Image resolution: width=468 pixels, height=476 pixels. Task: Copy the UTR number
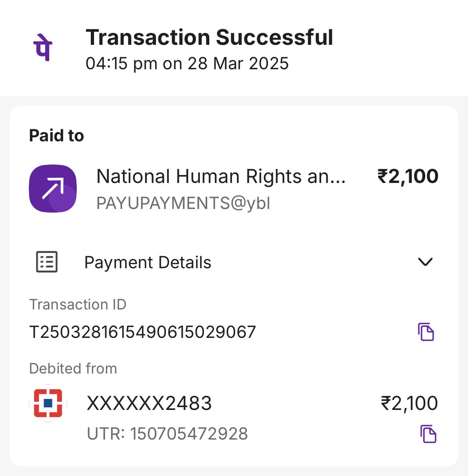point(428,434)
